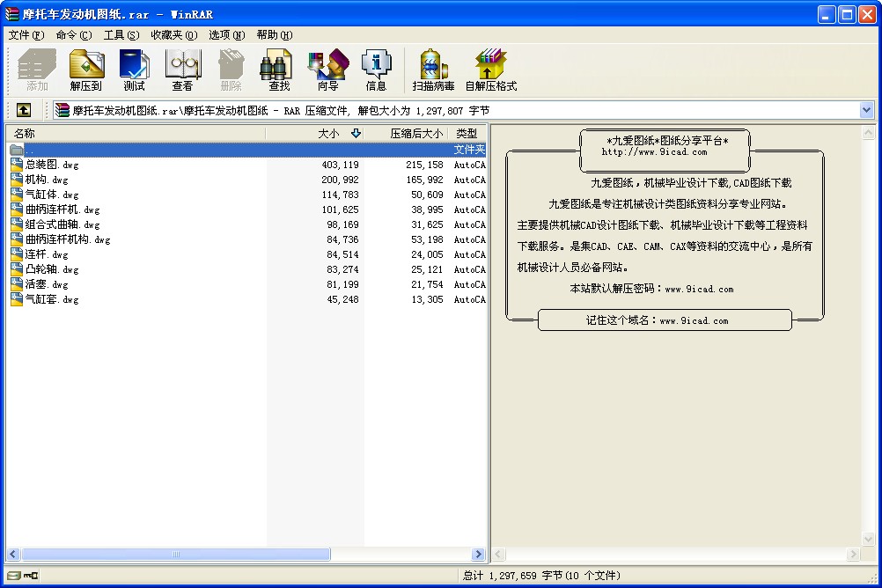Click the 自解压格式 (SFX) toolbar icon

point(490,70)
